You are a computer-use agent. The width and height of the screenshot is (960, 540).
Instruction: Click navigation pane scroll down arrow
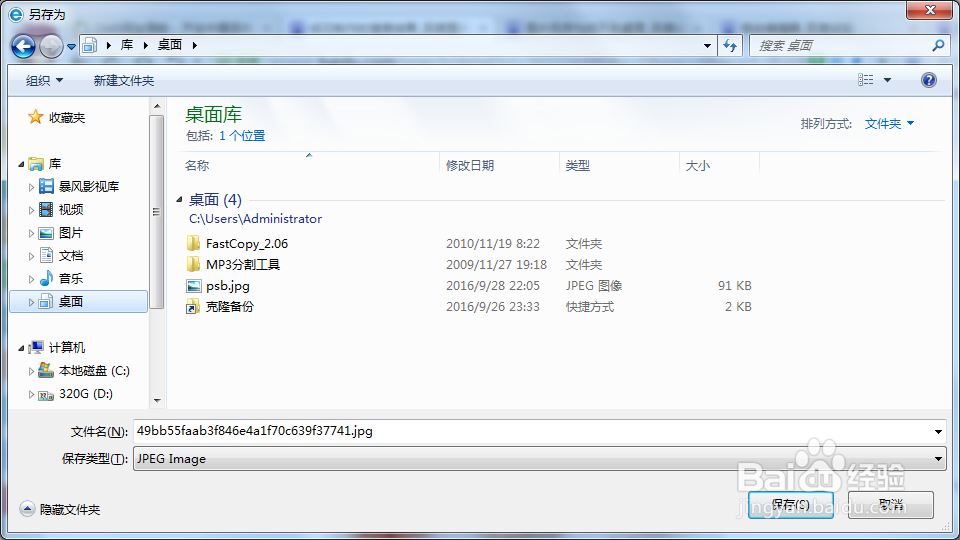click(x=157, y=400)
